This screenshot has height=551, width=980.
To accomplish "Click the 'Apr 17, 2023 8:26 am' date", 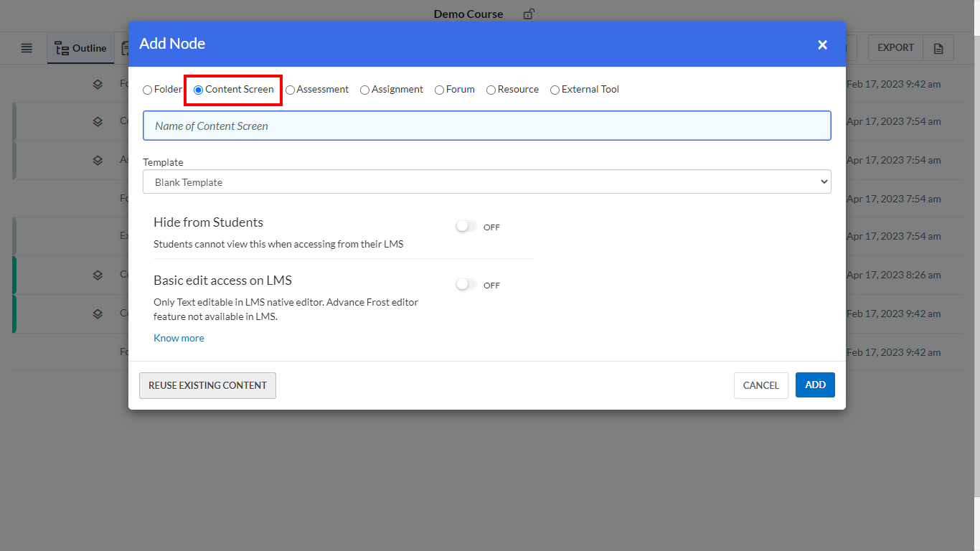I will (x=894, y=275).
